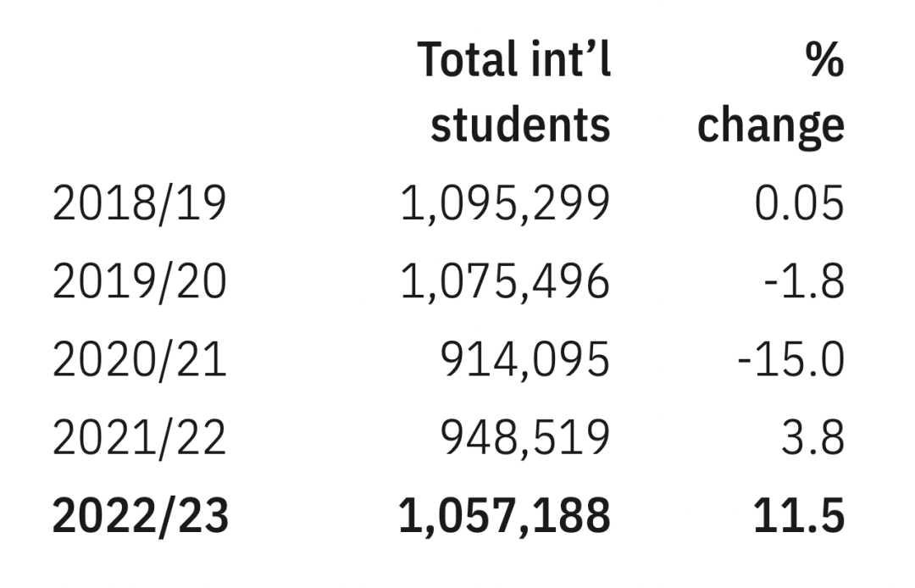Select the 2019/20 row label
This screenshot has height=588, width=915.
(140, 281)
